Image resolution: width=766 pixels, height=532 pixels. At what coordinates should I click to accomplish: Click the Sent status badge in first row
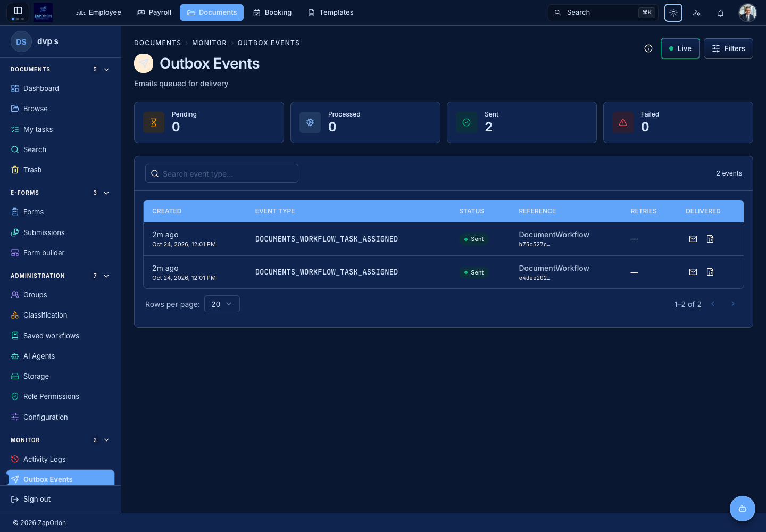pos(473,239)
